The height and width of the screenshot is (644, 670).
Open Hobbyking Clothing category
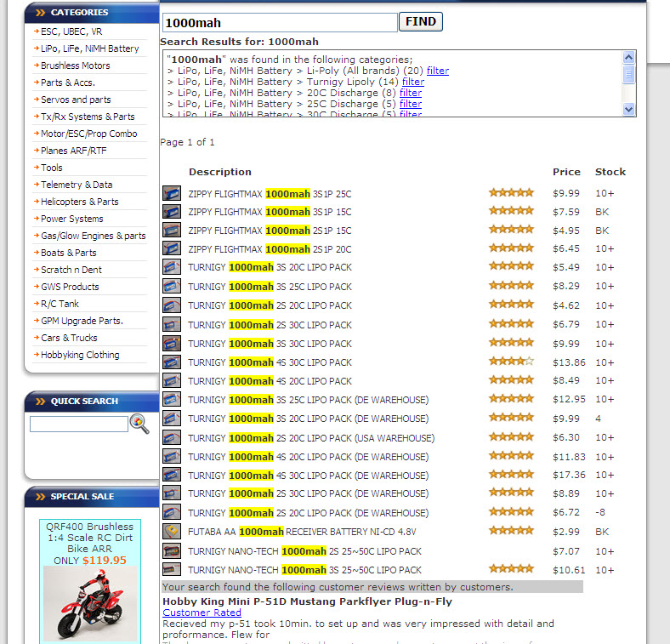(x=80, y=355)
